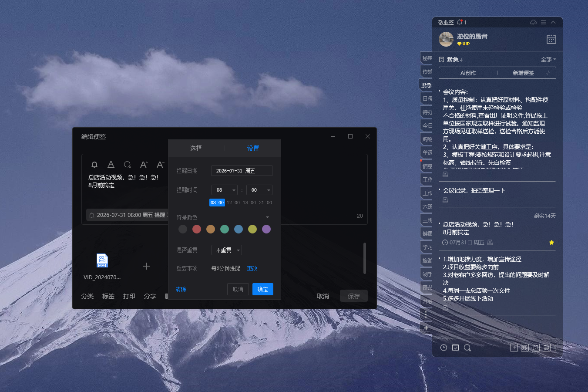
Task: Open the VID_2024070 MP4 attachment
Action: tap(102, 260)
